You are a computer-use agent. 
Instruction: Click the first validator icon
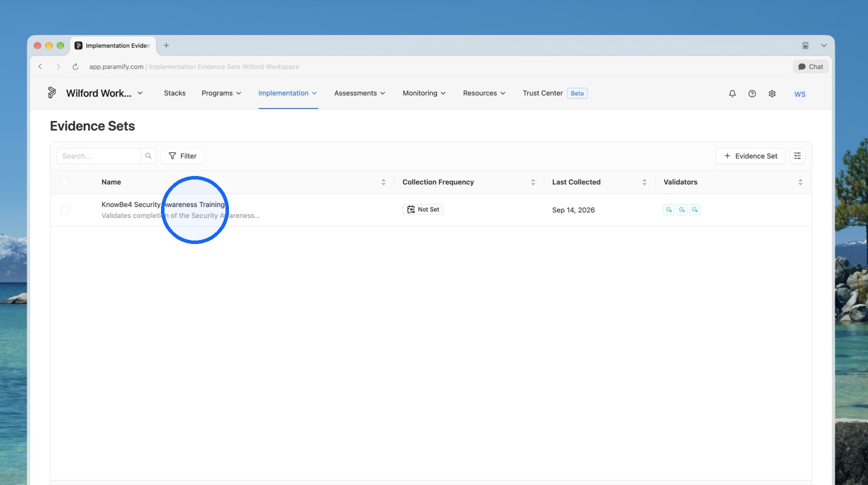click(x=669, y=210)
